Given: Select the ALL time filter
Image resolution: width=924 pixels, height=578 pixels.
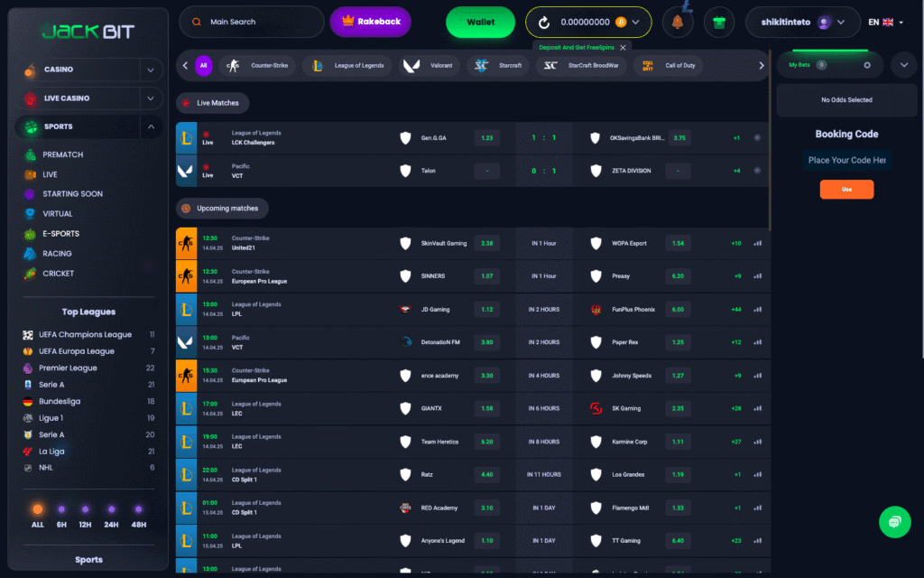Looking at the screenshot, I should click(x=38, y=516).
